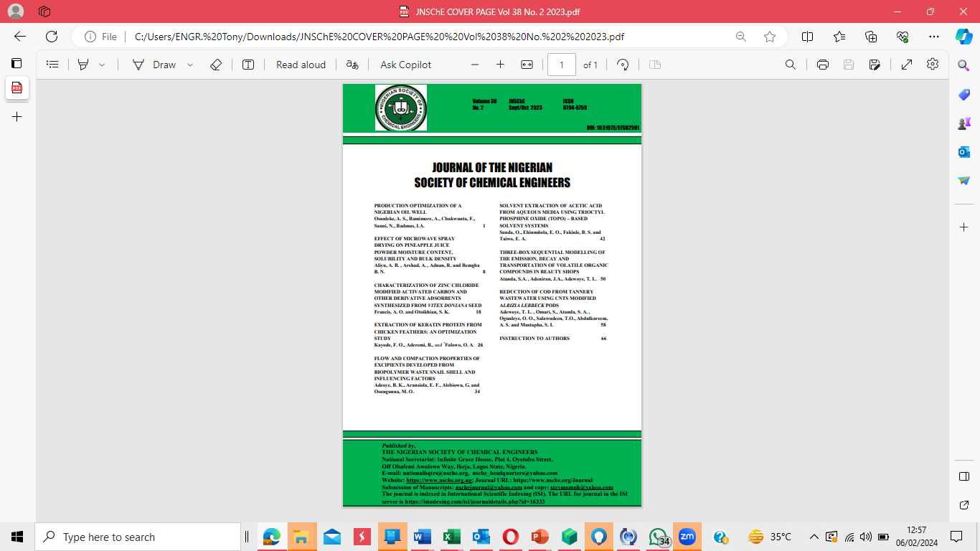This screenshot has width=980, height=551.
Task: Open PowerPoint from taskbar
Action: click(x=540, y=537)
